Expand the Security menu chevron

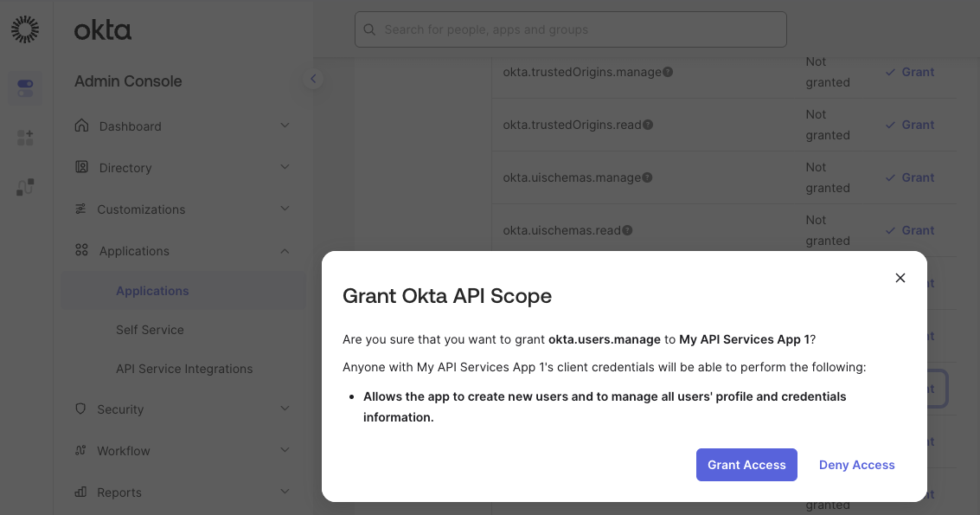pyautogui.click(x=285, y=408)
